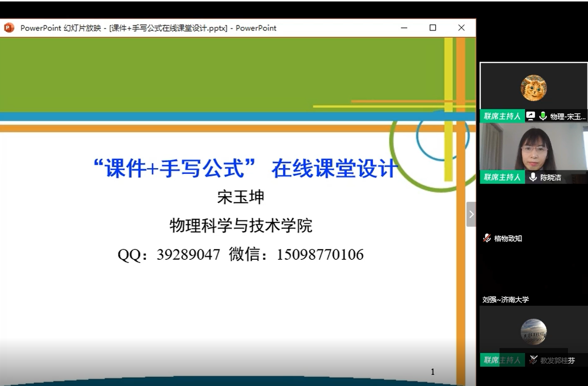Click the cat avatar of the presenter
The width and height of the screenshot is (588, 386).
533,88
